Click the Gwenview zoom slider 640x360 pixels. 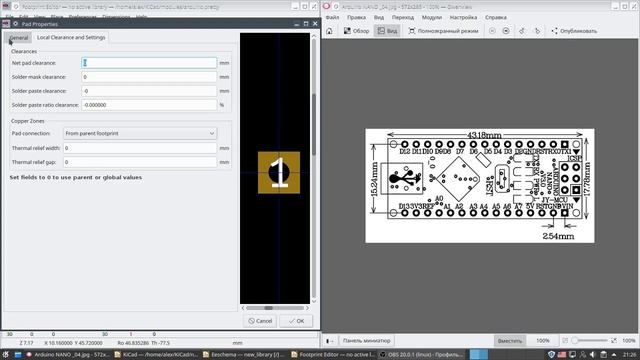[x=589, y=340]
